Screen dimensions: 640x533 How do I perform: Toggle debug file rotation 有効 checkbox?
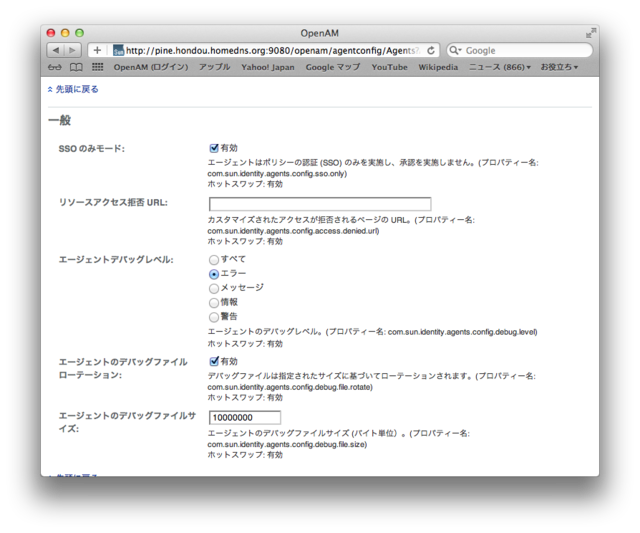pyautogui.click(x=214, y=361)
